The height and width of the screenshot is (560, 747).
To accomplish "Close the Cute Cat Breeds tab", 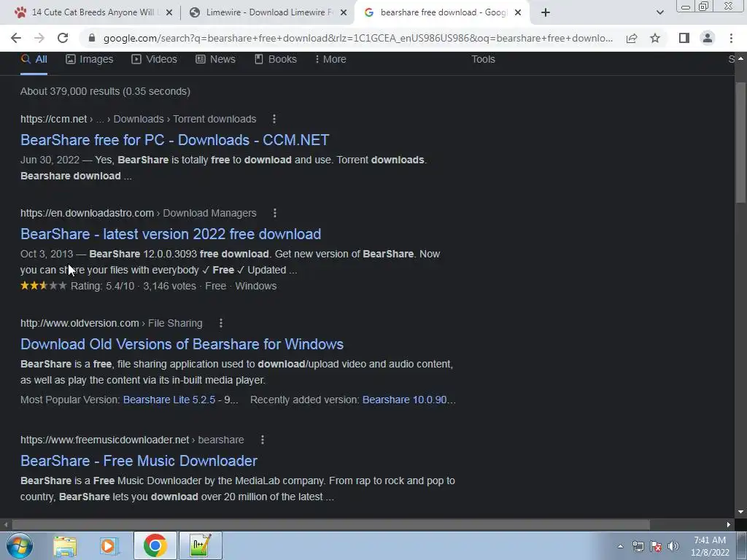I will click(x=169, y=13).
